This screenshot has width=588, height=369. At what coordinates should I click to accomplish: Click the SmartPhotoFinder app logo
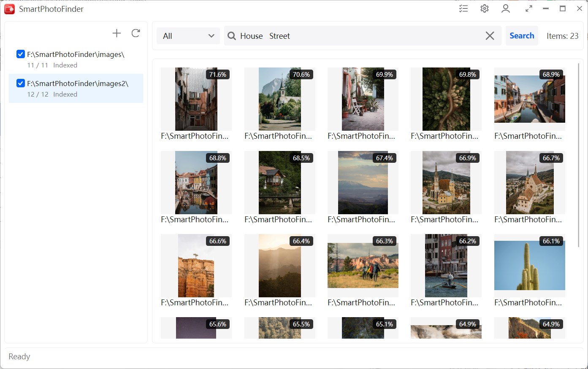(x=9, y=9)
